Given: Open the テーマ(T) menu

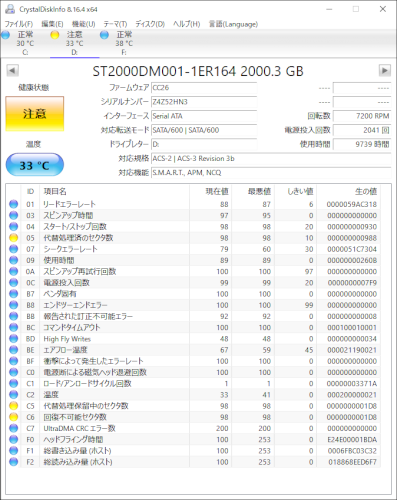Looking at the screenshot, I should click(x=115, y=24).
